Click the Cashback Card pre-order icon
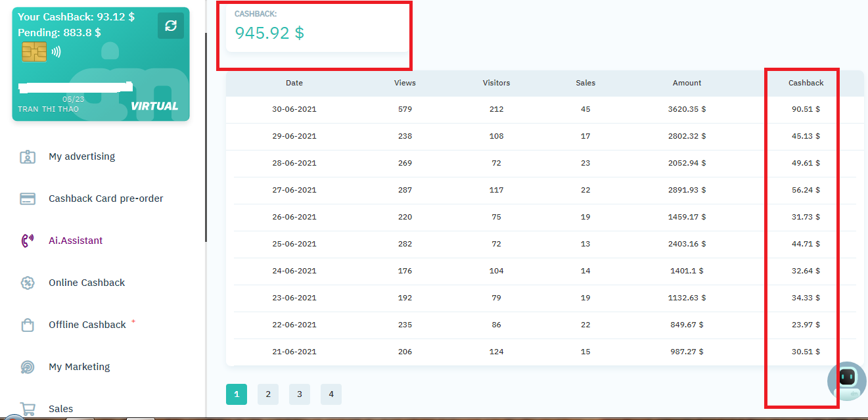 point(28,199)
